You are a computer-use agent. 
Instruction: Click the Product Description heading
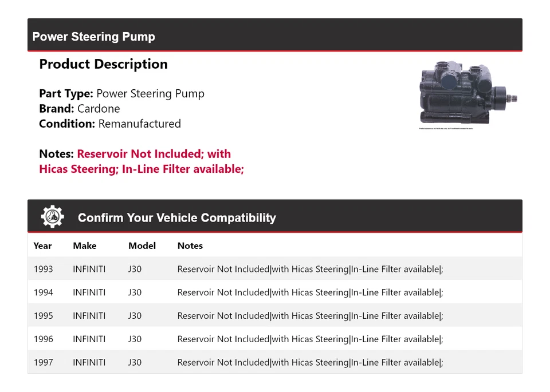[103, 64]
